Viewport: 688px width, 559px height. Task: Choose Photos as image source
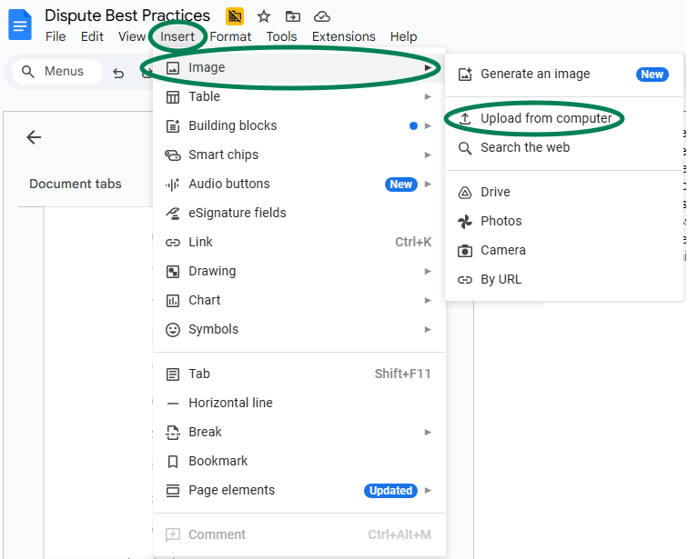point(500,221)
